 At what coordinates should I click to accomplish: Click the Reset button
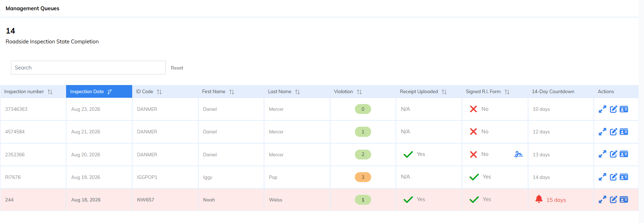tap(177, 68)
